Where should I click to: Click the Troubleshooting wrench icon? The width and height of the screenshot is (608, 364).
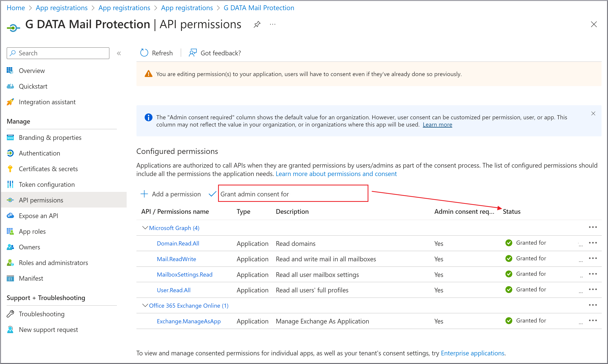(10, 314)
